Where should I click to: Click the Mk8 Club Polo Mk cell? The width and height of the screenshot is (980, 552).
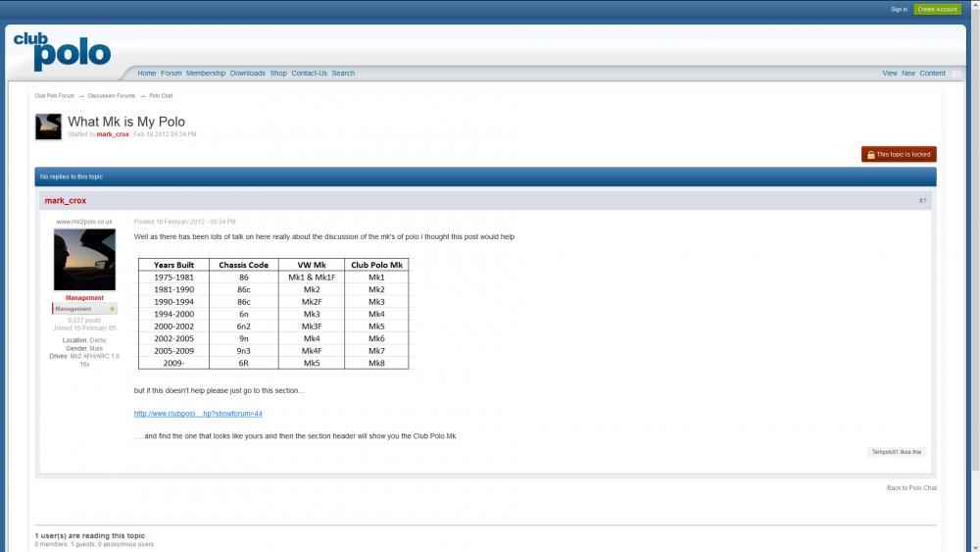[x=376, y=363]
